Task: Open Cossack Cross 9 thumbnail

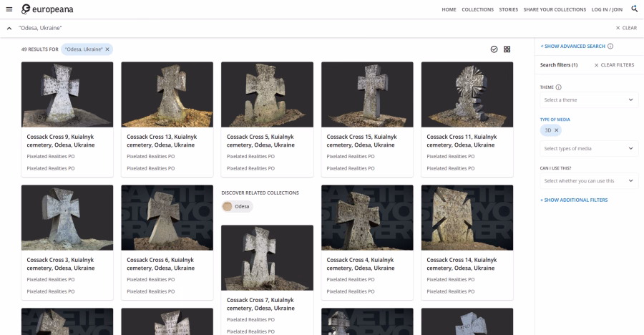Action: tap(67, 94)
